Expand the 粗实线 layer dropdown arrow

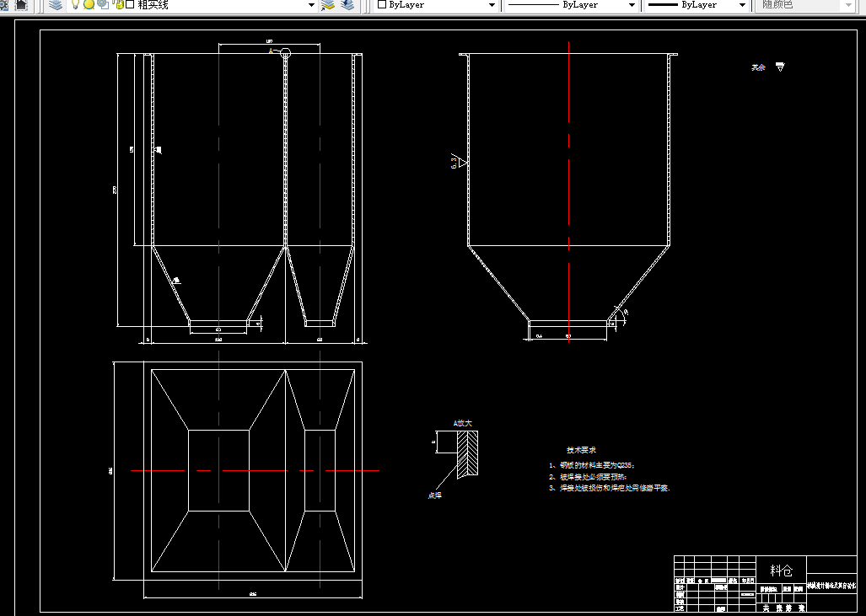pyautogui.click(x=311, y=5)
